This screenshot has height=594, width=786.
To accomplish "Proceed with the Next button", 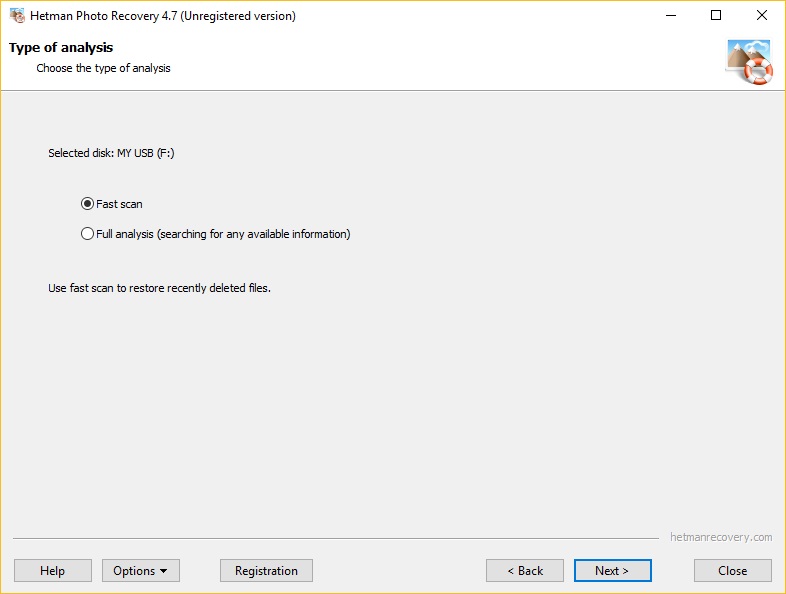I will [x=613, y=570].
